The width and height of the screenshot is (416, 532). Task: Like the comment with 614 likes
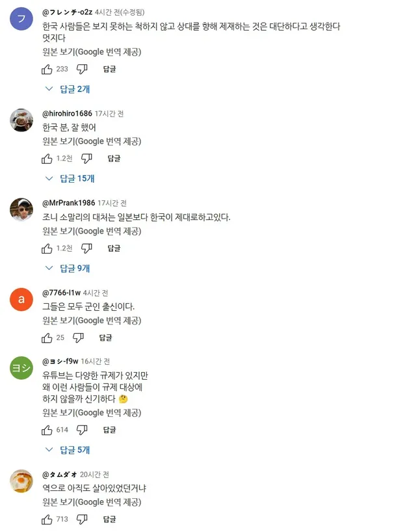(47, 430)
